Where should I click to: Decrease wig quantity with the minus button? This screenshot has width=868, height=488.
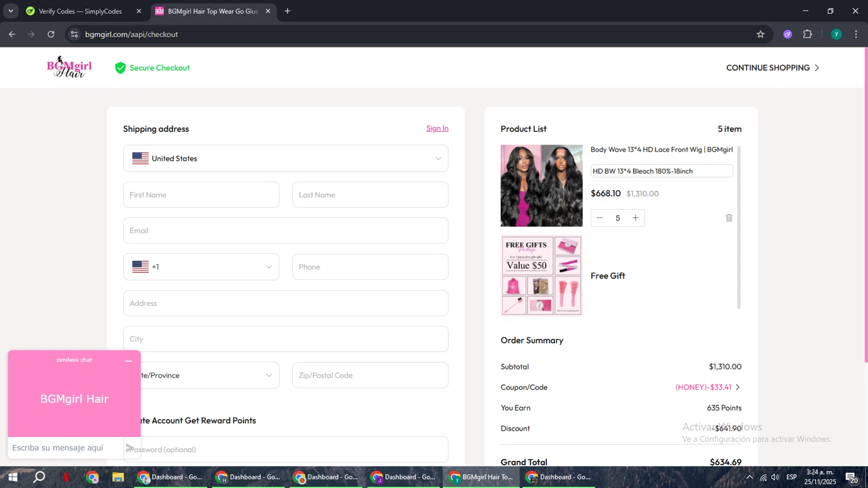pos(599,218)
